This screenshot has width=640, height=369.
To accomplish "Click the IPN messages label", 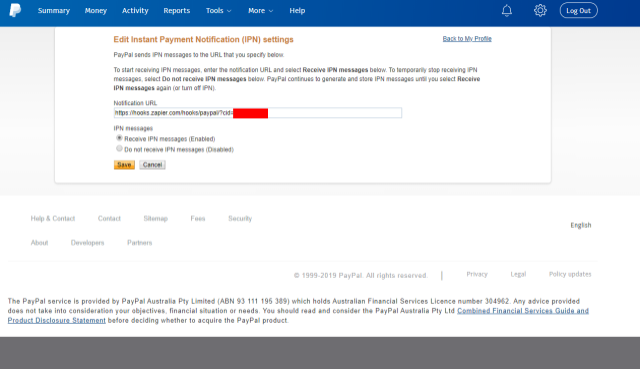I will (133, 128).
